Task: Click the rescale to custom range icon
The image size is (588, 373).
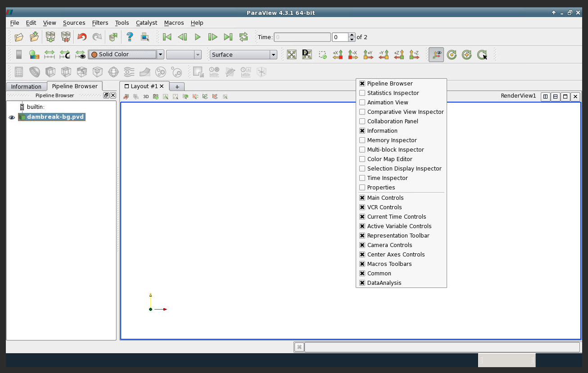Action: [65, 54]
